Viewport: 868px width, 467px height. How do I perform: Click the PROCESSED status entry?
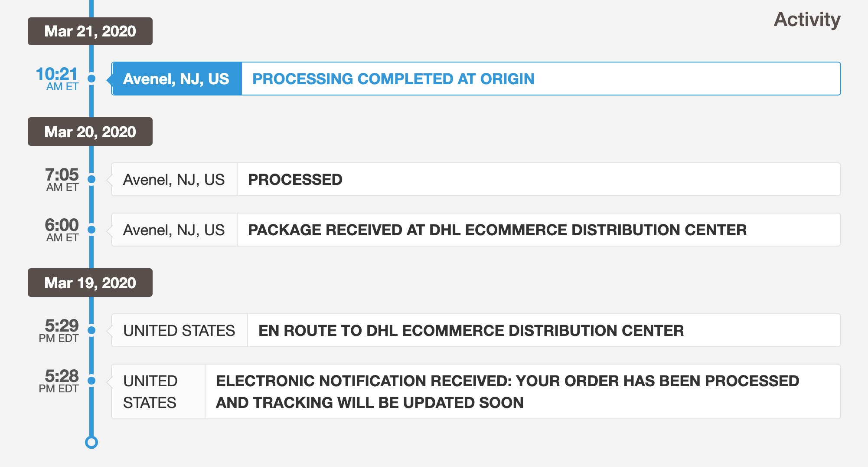pyautogui.click(x=295, y=180)
